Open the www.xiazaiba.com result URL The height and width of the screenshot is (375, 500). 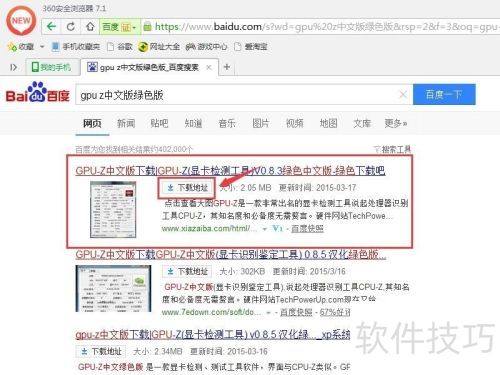209,229
